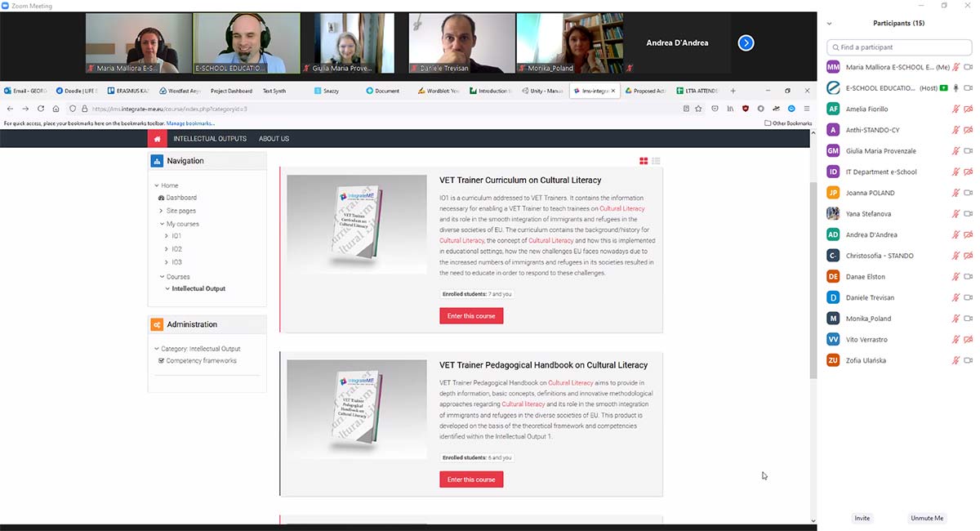Toggle Competency frameworks checkbox item
This screenshot has height=531, width=980.
pyautogui.click(x=161, y=360)
